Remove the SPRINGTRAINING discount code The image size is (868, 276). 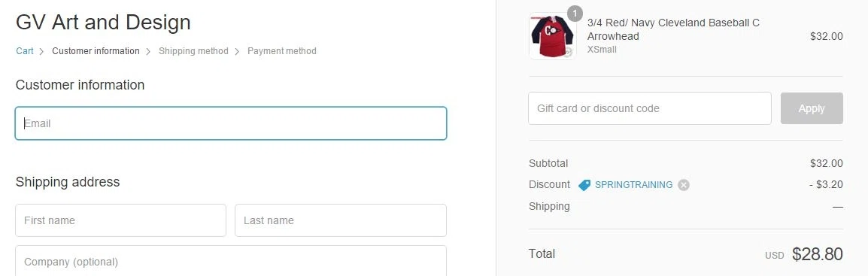click(x=684, y=185)
